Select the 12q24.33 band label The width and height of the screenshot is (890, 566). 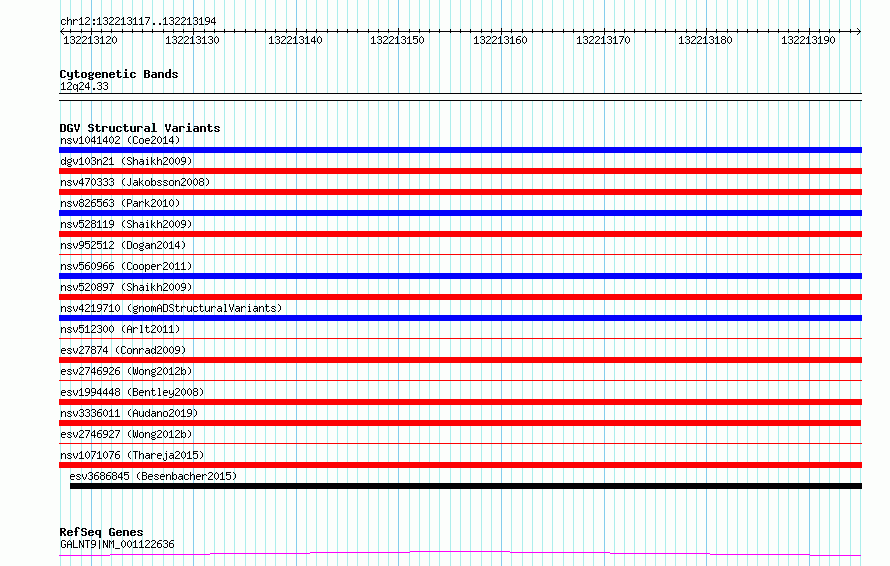[x=84, y=87]
